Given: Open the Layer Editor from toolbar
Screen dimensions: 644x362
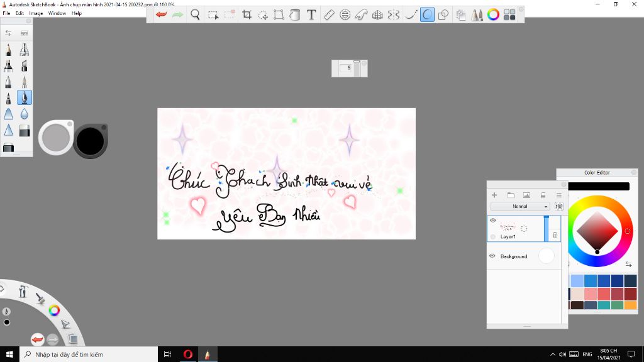Looking at the screenshot, I should click(x=461, y=15).
